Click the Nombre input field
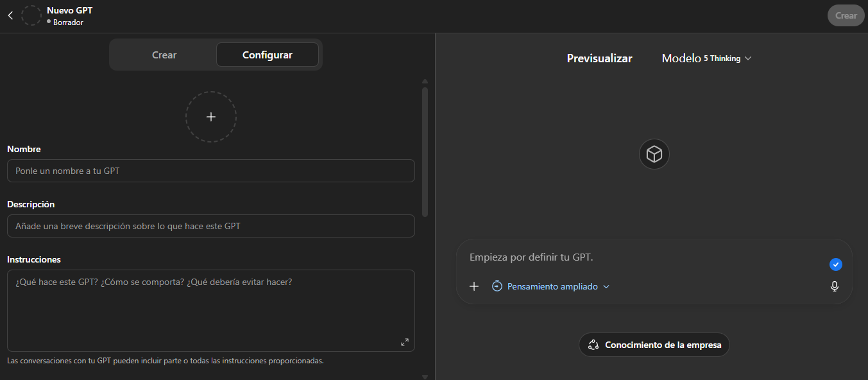 (x=210, y=171)
